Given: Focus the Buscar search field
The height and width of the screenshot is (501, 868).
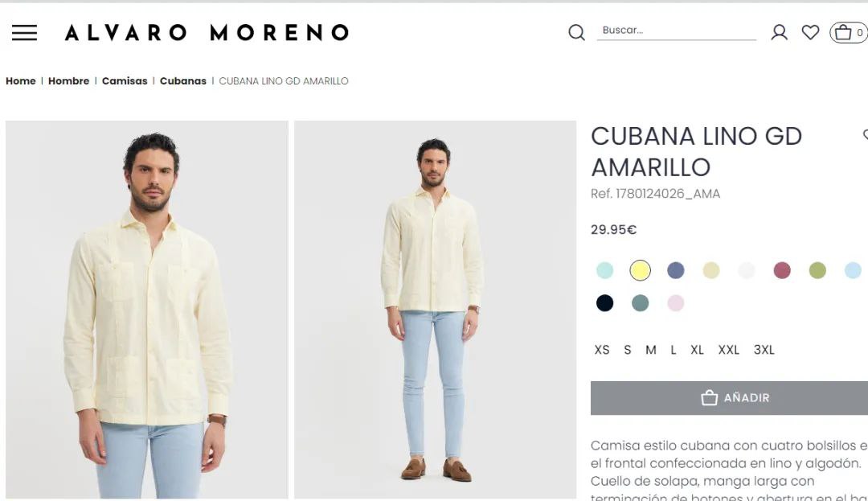Looking at the screenshot, I should [x=676, y=31].
